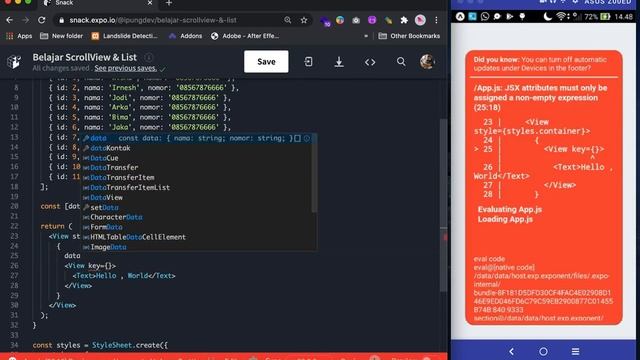
Task: Open the Addons bookmark
Action: point(185,36)
